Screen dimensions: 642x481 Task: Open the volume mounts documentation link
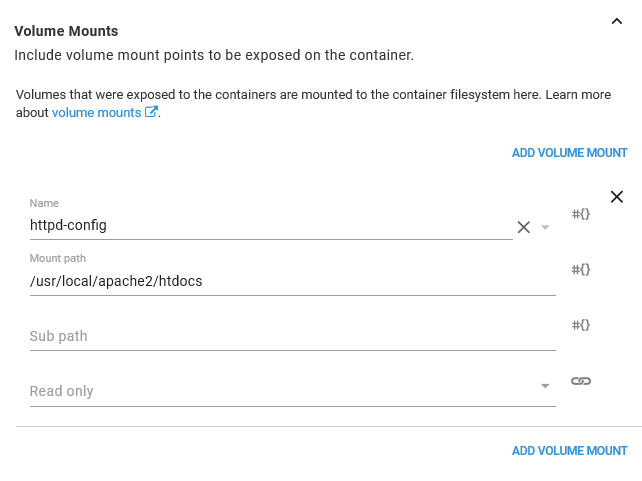(97, 113)
